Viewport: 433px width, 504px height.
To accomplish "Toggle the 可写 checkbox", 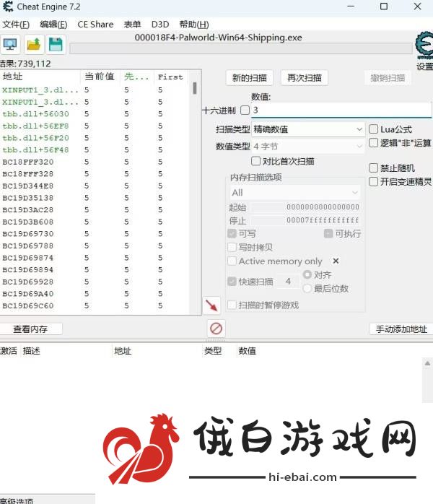I will [x=232, y=234].
